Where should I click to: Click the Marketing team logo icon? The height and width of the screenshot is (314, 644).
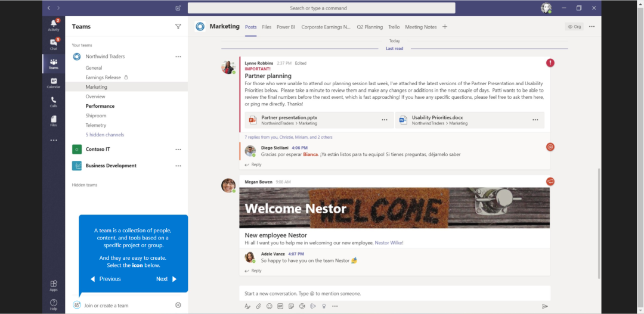[x=200, y=27]
